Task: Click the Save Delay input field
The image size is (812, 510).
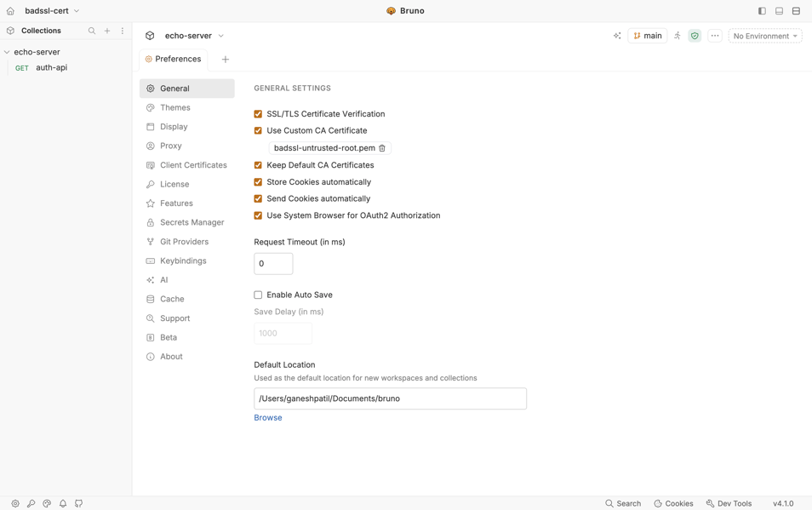Action: pyautogui.click(x=283, y=334)
